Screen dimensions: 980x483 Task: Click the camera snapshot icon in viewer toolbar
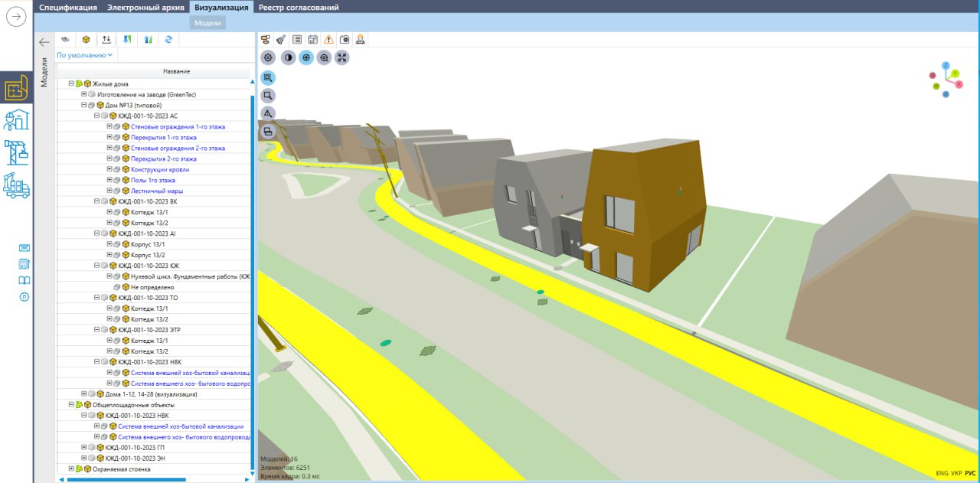[x=345, y=40]
